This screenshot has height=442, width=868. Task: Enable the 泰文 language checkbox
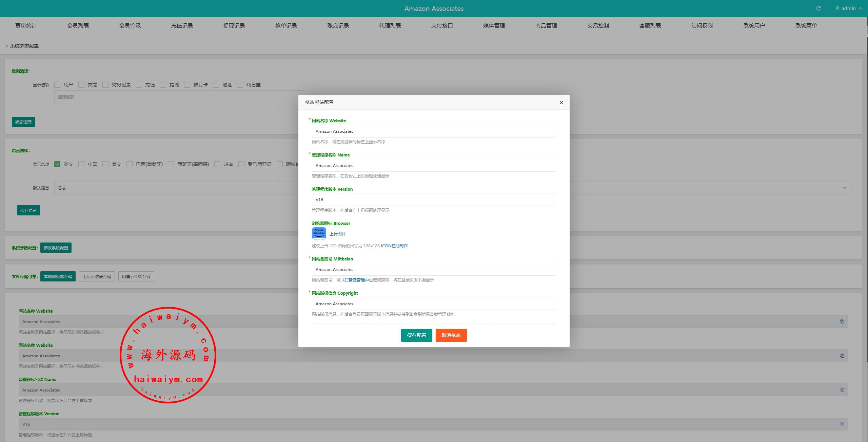tap(105, 164)
